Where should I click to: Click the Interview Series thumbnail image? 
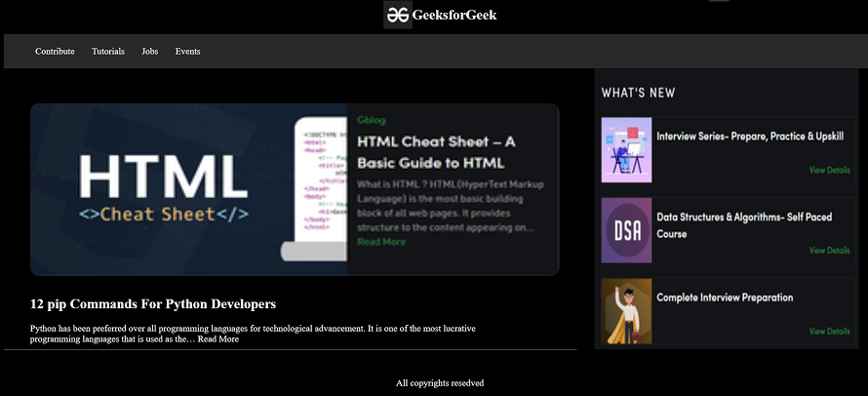(627, 149)
